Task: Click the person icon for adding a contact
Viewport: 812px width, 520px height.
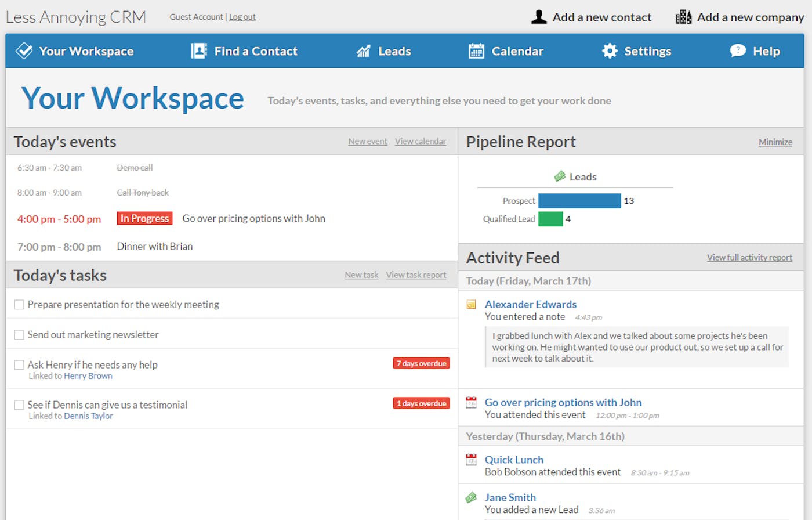Action: pyautogui.click(x=539, y=17)
